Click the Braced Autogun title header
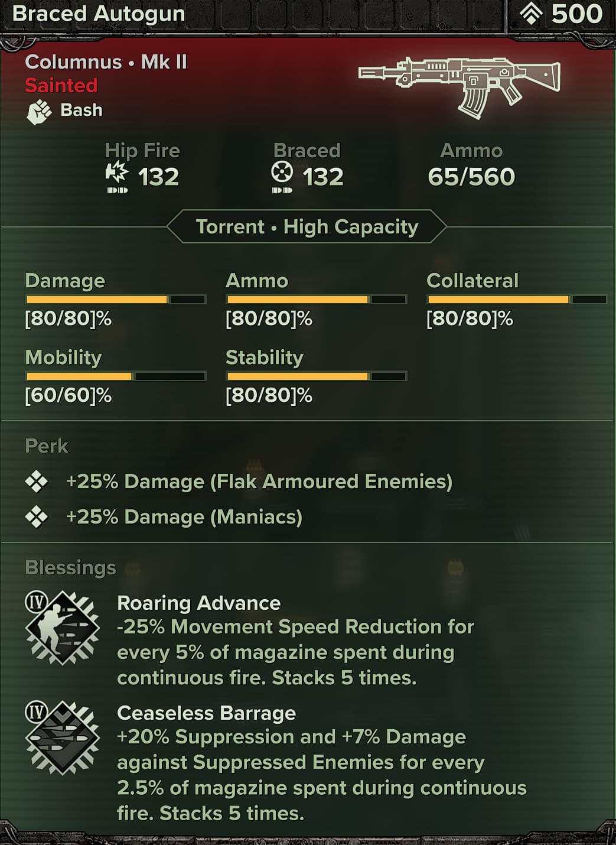Image resolution: width=616 pixels, height=845 pixels. click(x=99, y=14)
